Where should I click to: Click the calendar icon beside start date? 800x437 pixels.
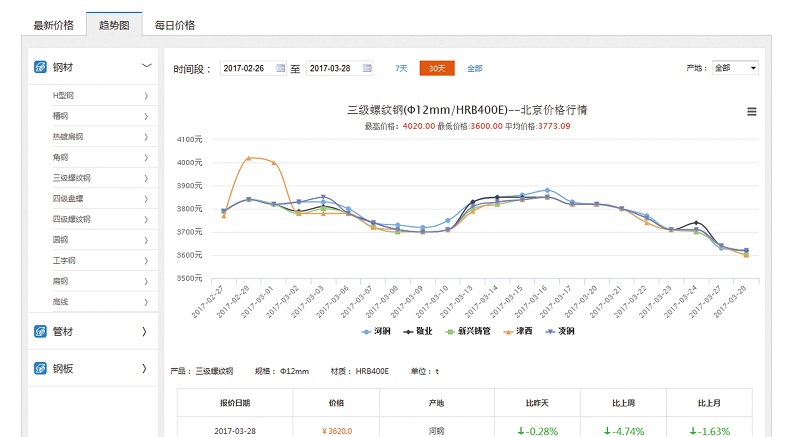coord(280,68)
